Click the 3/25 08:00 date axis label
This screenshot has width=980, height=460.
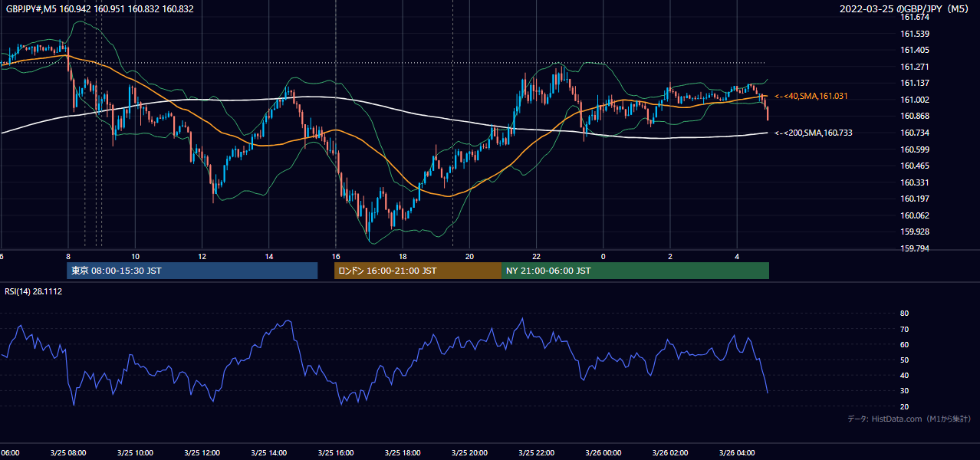click(69, 452)
